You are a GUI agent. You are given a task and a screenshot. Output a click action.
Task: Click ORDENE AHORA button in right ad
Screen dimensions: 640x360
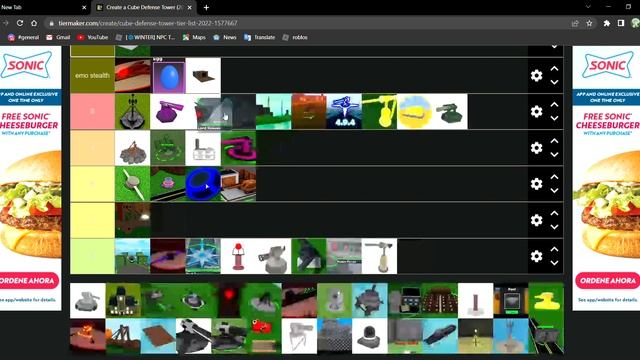[x=608, y=281]
